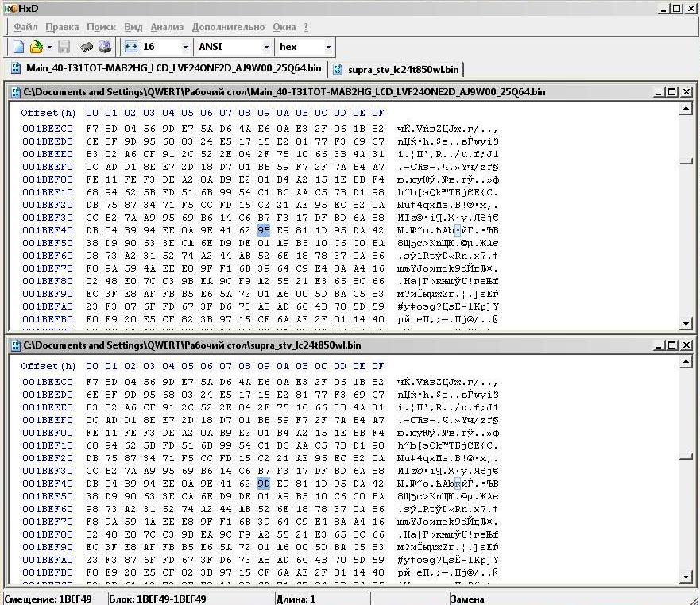
Task: Open the Анализ menu
Action: pos(166,27)
